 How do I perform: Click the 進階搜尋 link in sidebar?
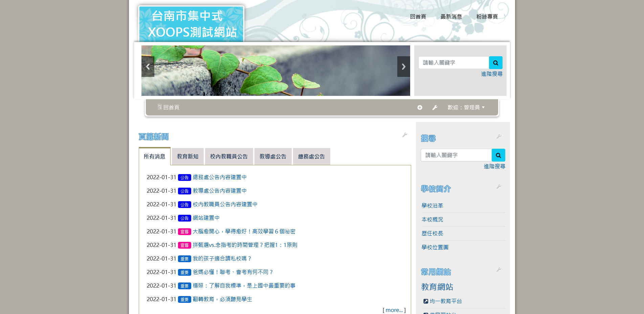pyautogui.click(x=494, y=166)
